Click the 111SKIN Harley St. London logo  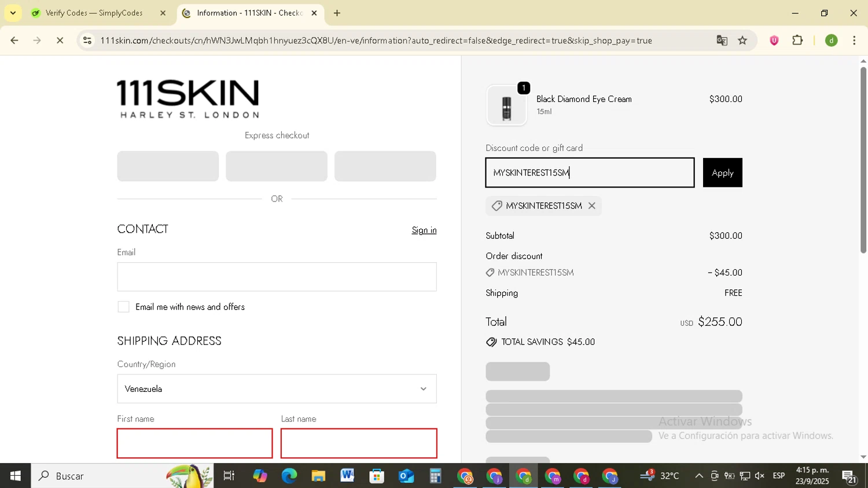click(188, 99)
